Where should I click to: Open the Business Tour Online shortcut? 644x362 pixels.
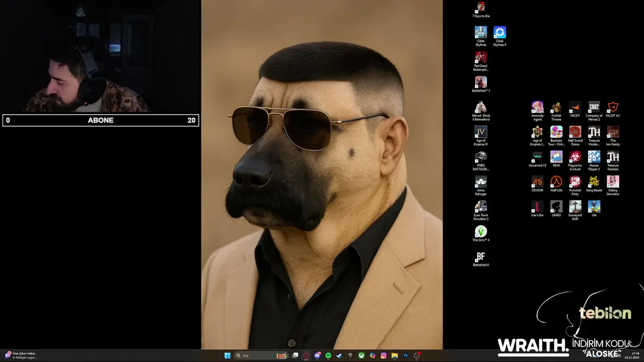pos(556,136)
